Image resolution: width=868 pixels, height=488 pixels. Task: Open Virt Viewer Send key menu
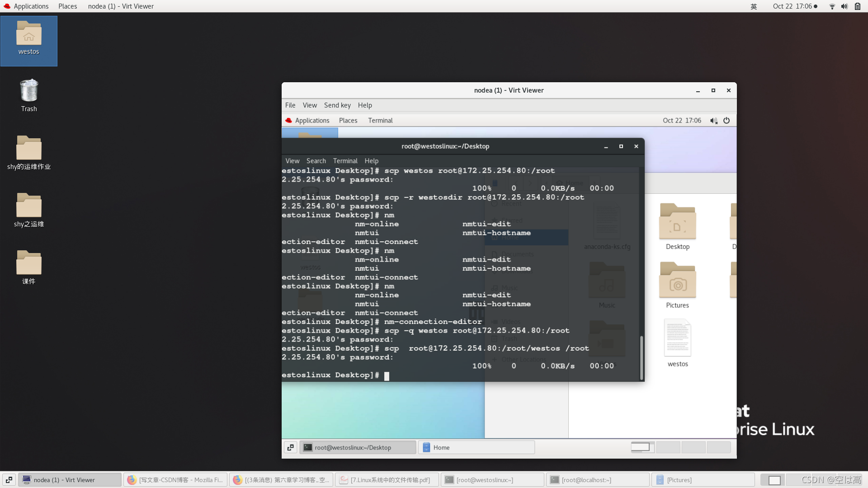click(x=337, y=105)
